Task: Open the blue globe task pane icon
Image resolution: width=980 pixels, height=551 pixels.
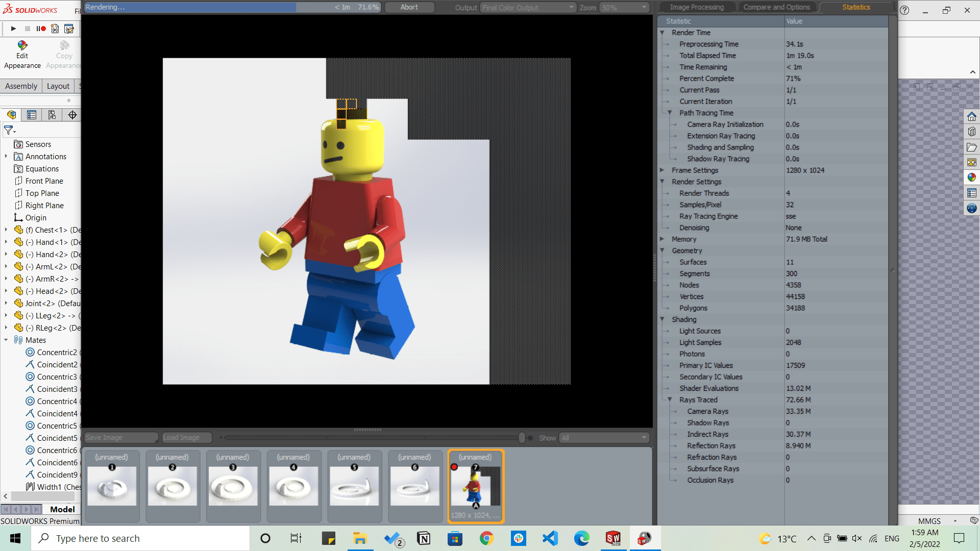Action: [x=971, y=208]
